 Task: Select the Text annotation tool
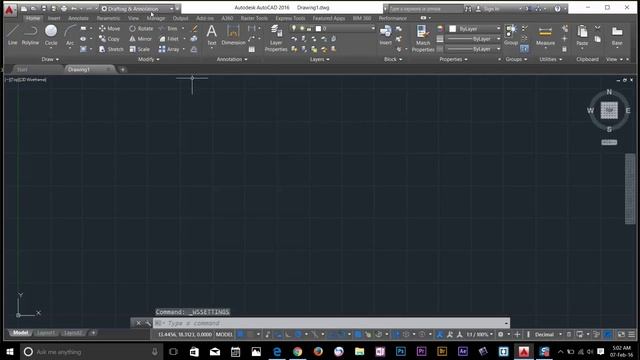pyautogui.click(x=211, y=35)
